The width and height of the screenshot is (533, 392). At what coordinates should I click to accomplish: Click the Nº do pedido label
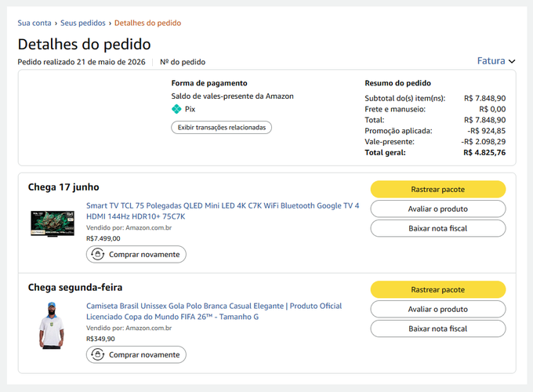tap(183, 62)
